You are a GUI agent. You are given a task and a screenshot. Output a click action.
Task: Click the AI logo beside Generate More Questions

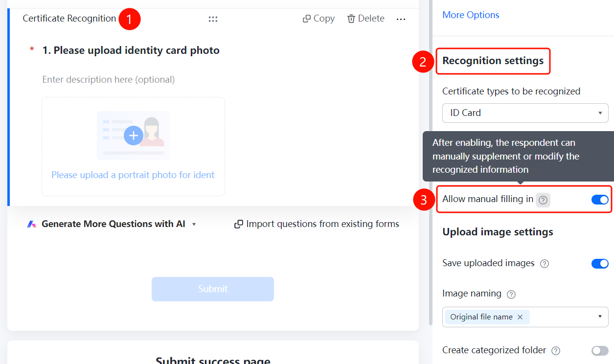[x=32, y=224]
